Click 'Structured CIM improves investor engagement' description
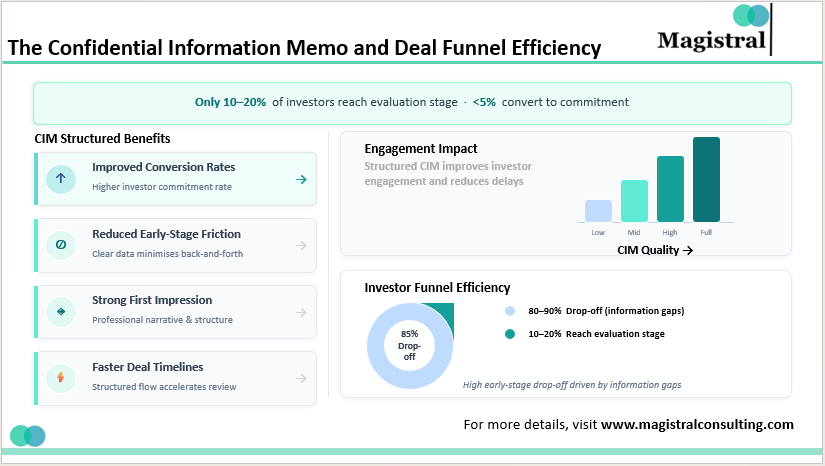 coord(448,174)
